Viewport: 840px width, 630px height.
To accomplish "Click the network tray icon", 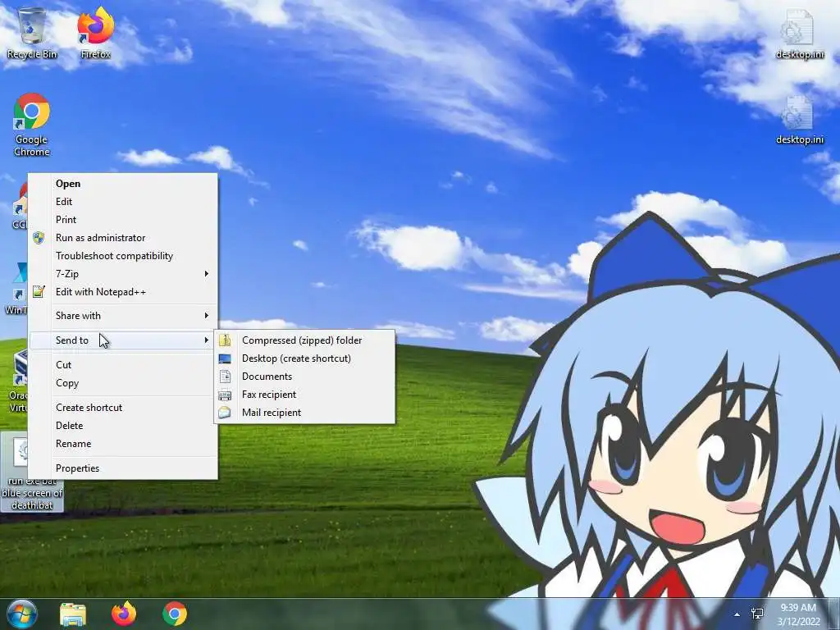I will (x=757, y=614).
